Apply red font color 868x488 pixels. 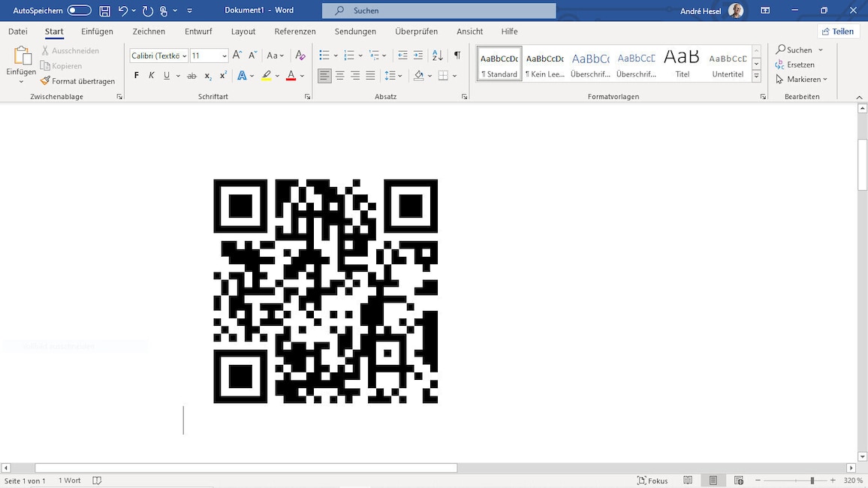click(291, 75)
